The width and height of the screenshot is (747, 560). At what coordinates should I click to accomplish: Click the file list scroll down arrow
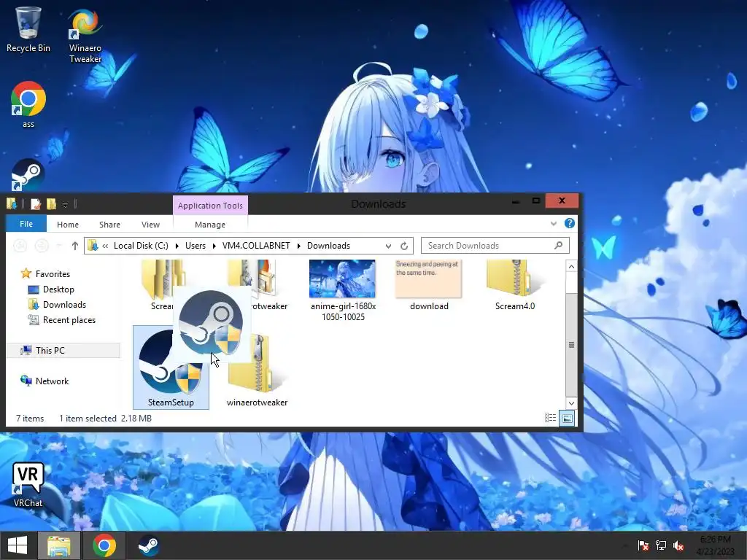click(571, 402)
